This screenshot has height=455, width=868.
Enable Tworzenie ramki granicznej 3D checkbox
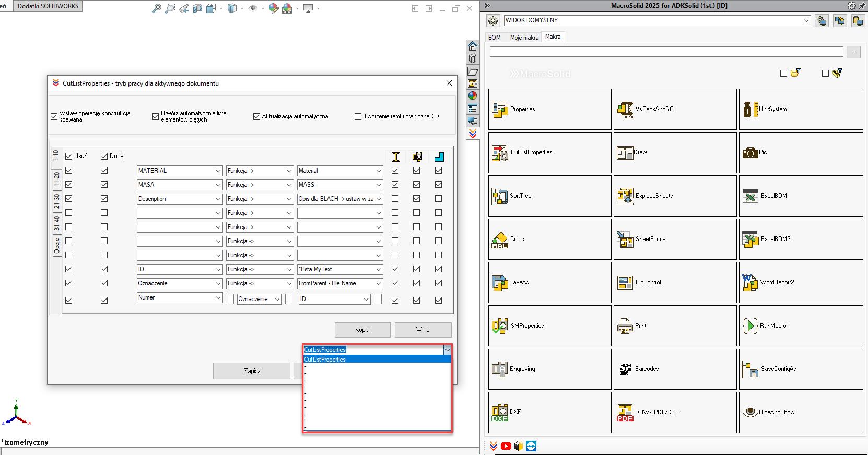[358, 117]
